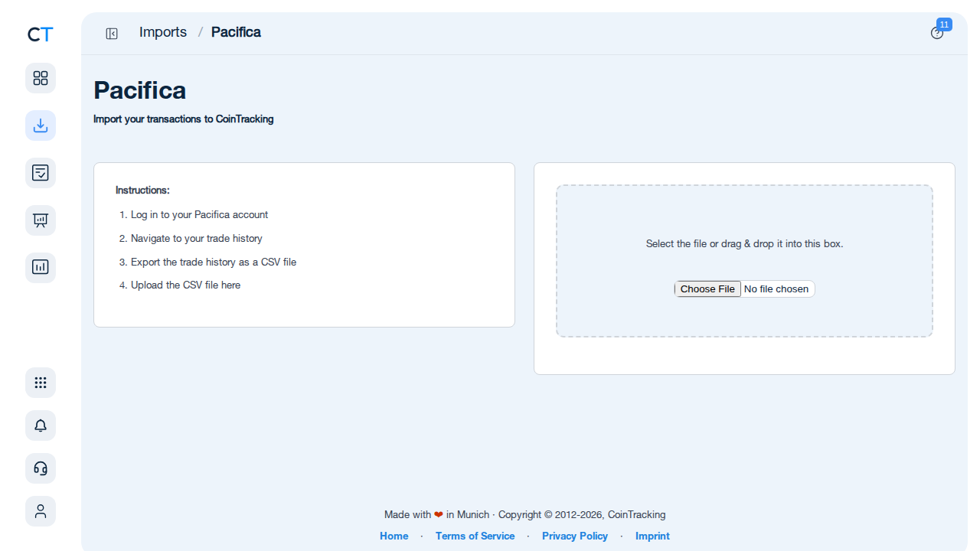This screenshot has height=551, width=980.
Task: Open the help icon with 11 badge
Action: [937, 33]
